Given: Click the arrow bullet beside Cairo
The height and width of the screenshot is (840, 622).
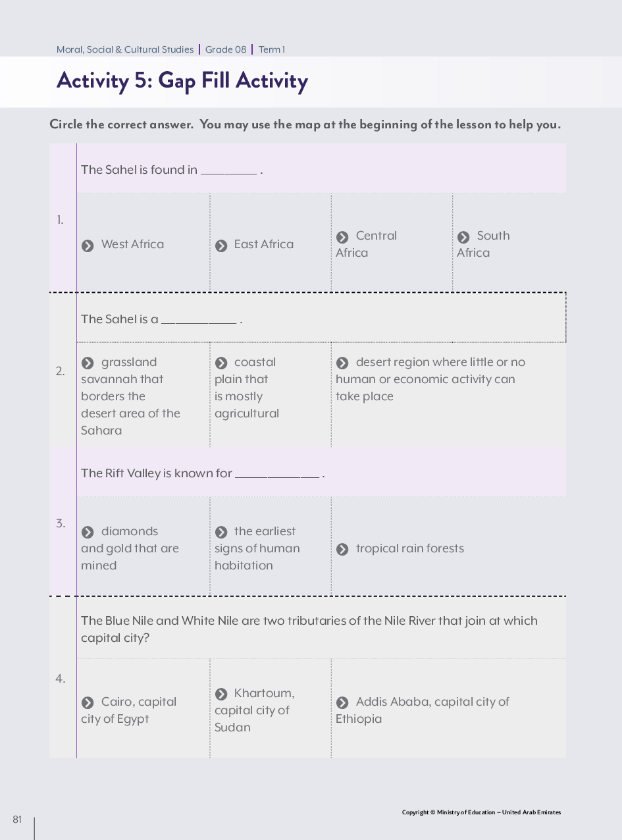Looking at the screenshot, I should pyautogui.click(x=88, y=703).
